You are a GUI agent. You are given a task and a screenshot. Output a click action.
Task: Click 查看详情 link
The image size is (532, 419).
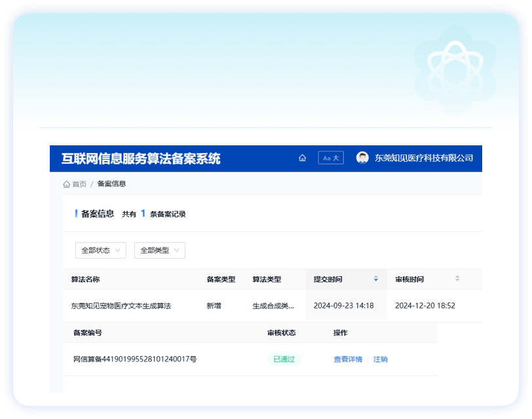click(x=348, y=359)
